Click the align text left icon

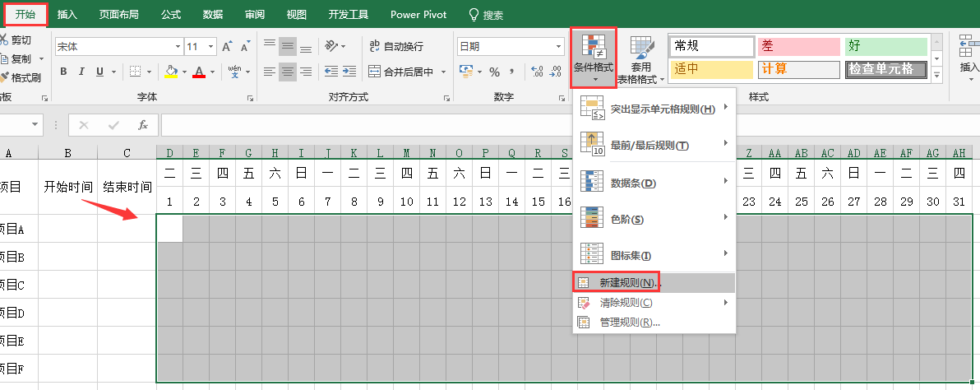(x=270, y=72)
